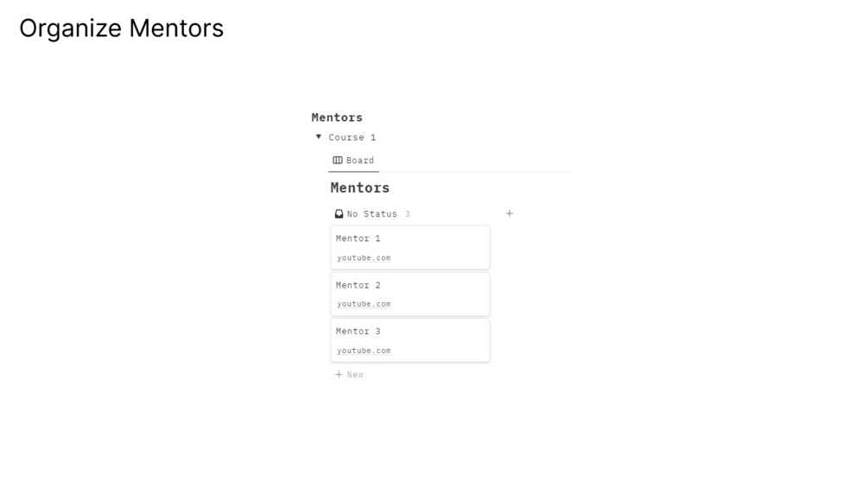Viewport: 868px width, 488px height.
Task: Collapse the Course 1 toggle triangle
Action: [x=319, y=136]
